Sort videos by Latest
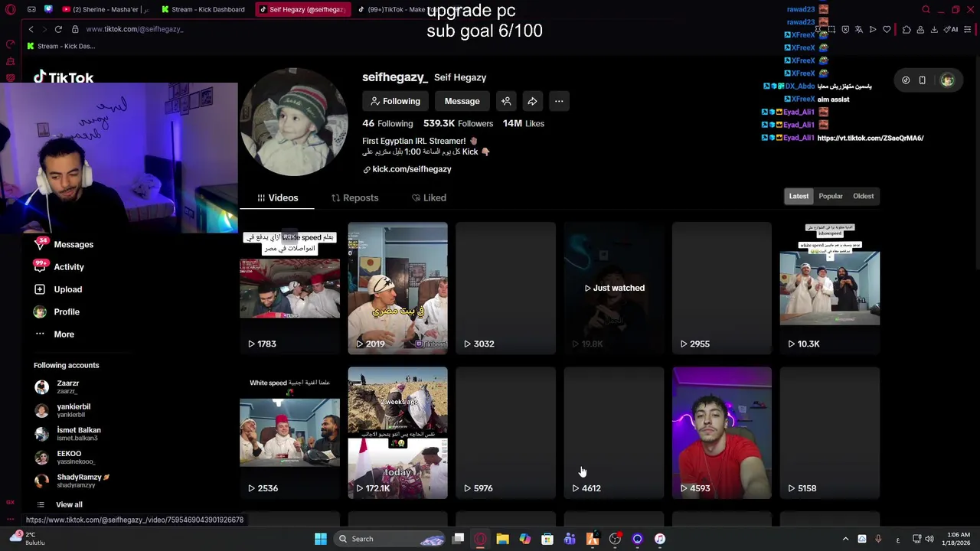 click(799, 196)
